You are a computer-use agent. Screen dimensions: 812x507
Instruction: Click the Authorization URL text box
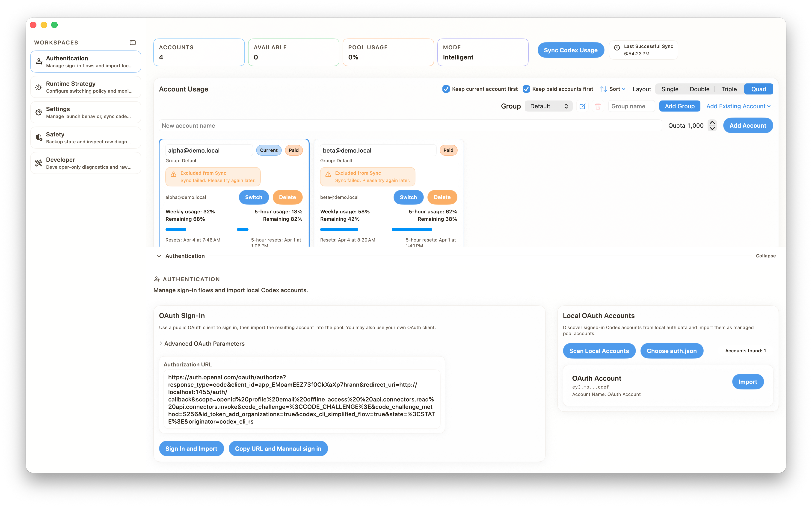click(x=302, y=399)
